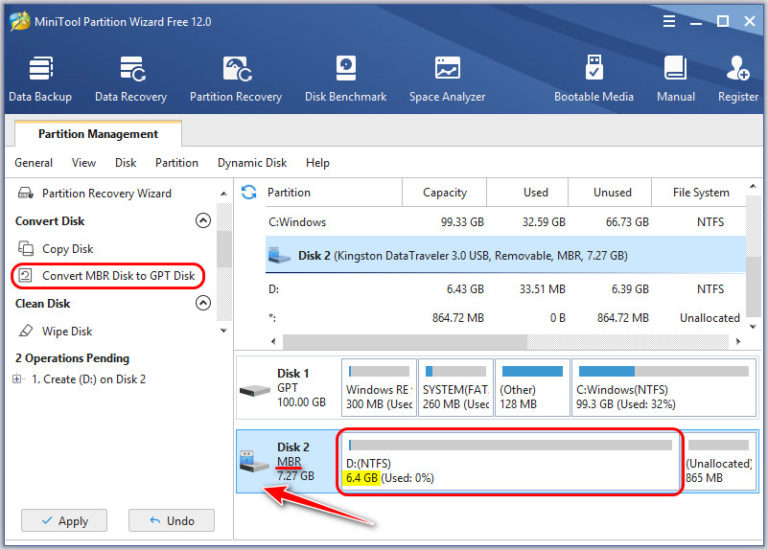The image size is (768, 550).
Task: Undo the last pending operation
Action: 170,521
